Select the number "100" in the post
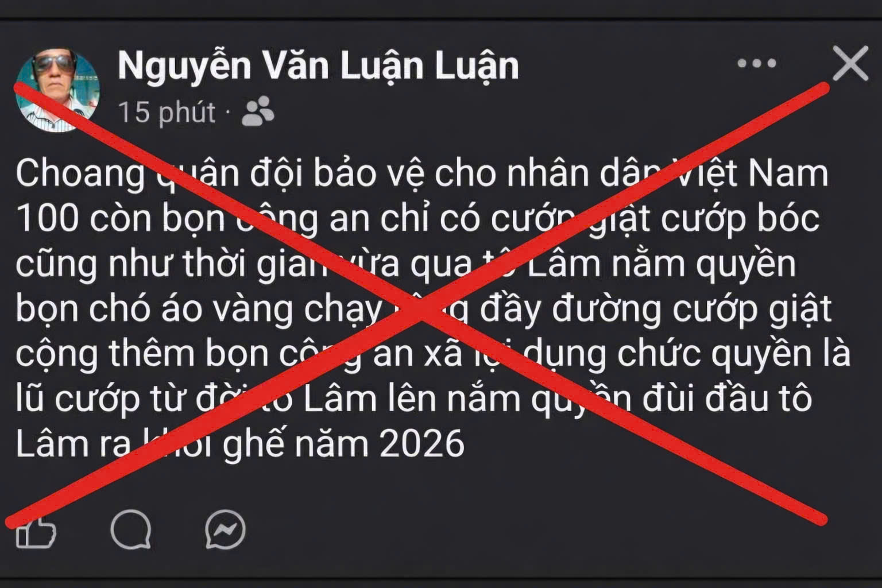 coord(47,218)
